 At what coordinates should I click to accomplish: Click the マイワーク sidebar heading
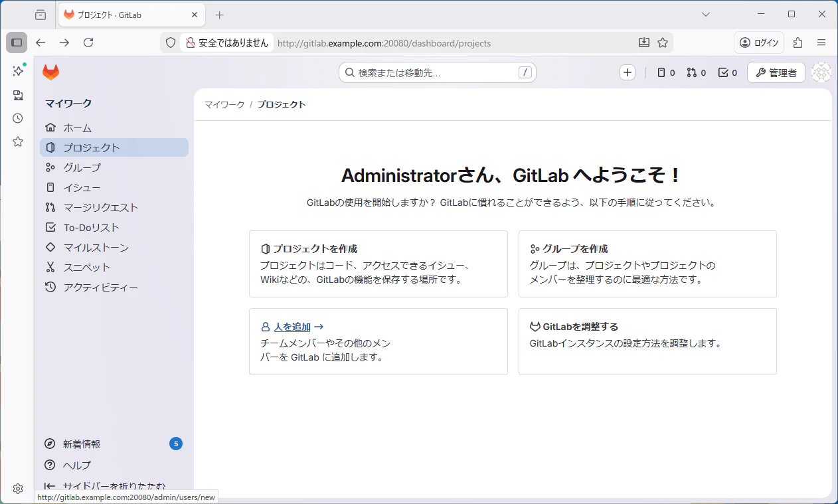click(68, 103)
